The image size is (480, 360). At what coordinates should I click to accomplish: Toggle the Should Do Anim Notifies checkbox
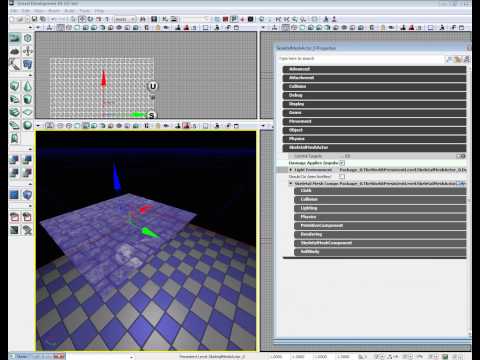[x=342, y=176]
